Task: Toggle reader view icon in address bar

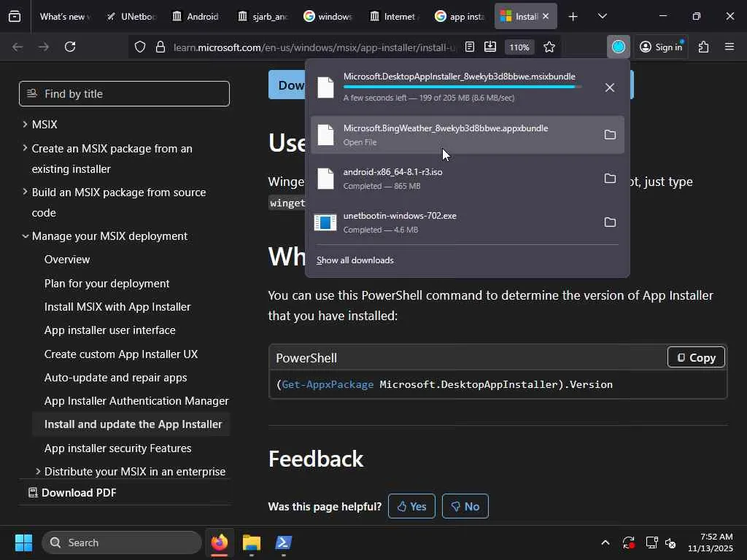Action: pos(470,47)
